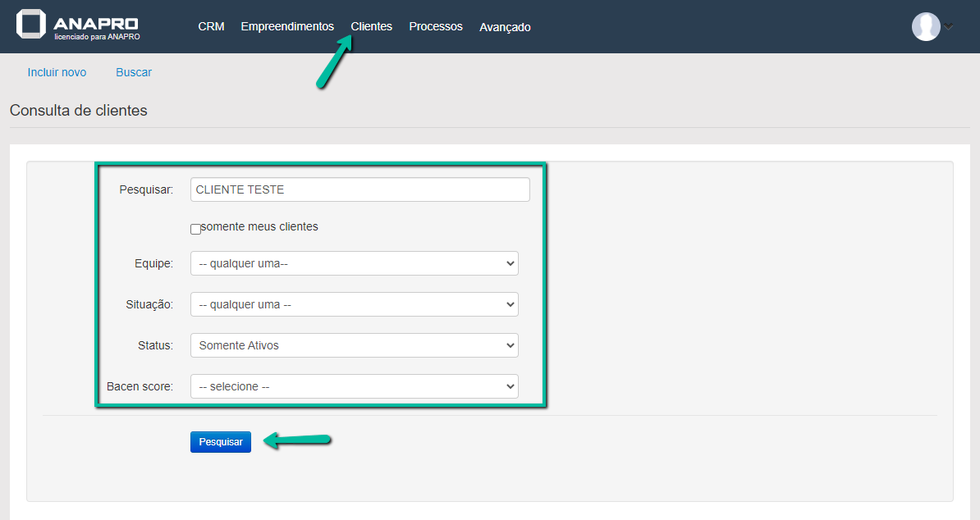Expand the Bacen score dropdown
The image size is (980, 520).
(354, 386)
